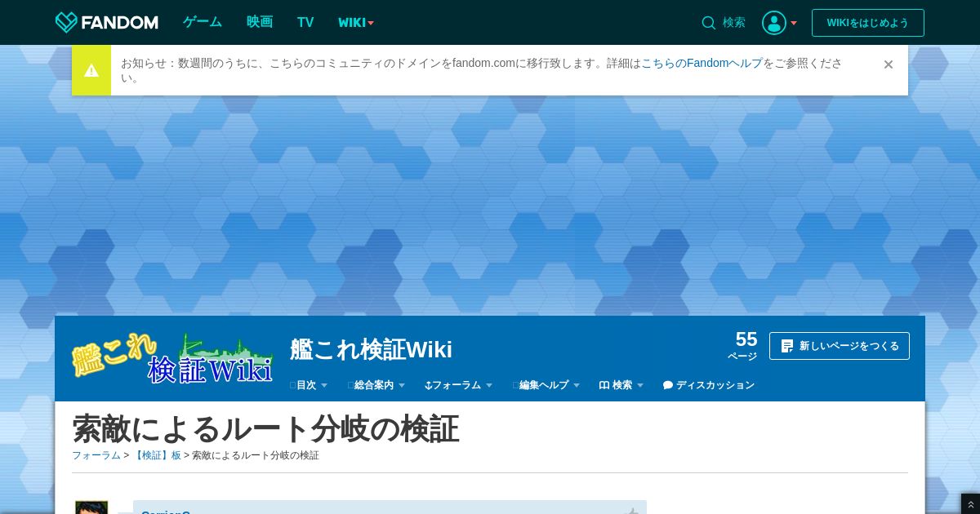Click the 【検証】板 breadcrumb link
This screenshot has height=514, width=980.
[x=157, y=455]
